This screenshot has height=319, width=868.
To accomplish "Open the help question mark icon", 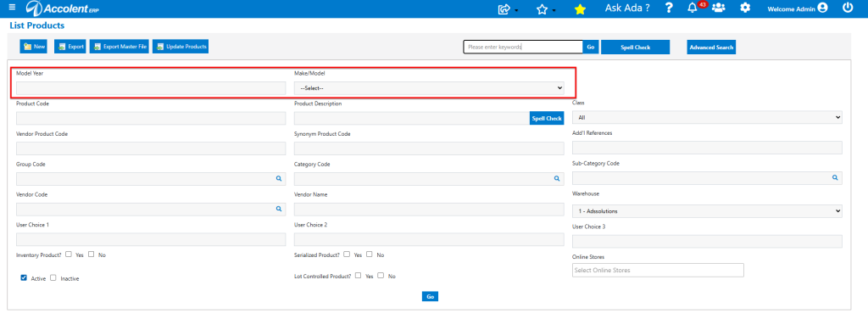I will point(669,8).
